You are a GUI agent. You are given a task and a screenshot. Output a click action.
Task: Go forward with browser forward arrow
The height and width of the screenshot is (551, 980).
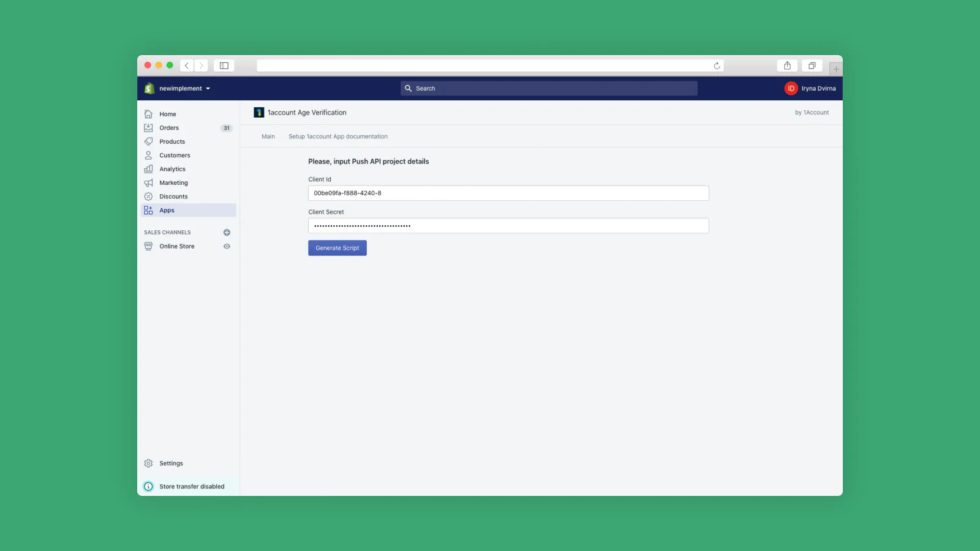coord(202,66)
